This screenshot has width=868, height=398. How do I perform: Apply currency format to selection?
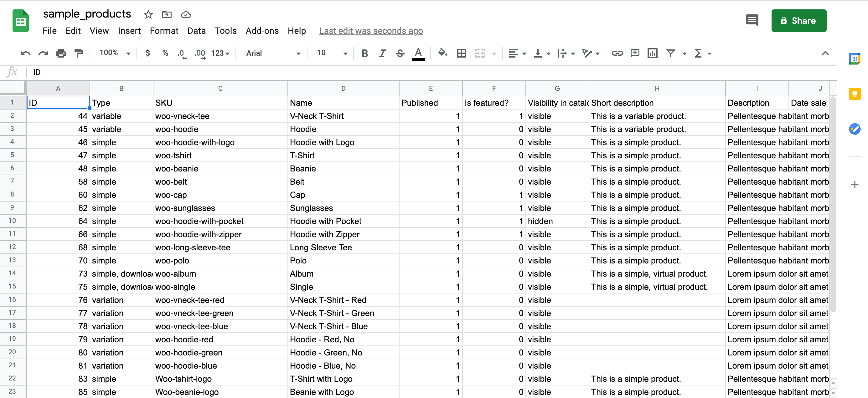click(147, 53)
